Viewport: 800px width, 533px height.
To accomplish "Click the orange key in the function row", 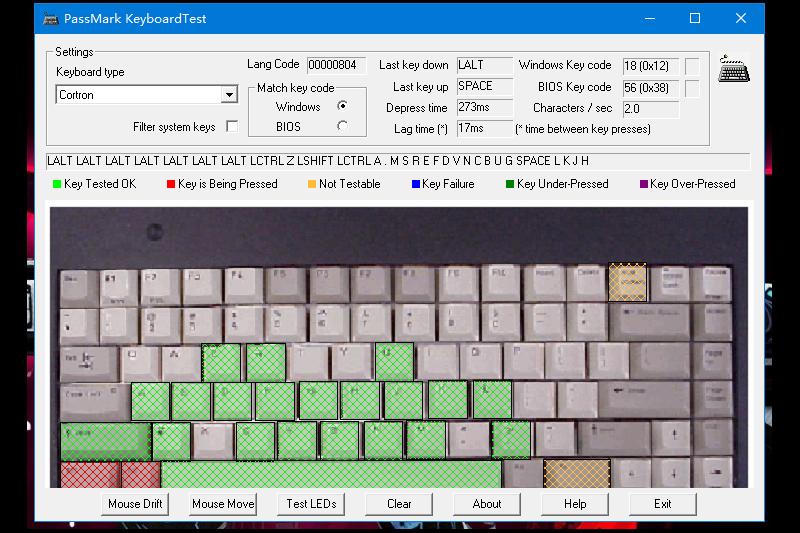I will tap(628, 282).
